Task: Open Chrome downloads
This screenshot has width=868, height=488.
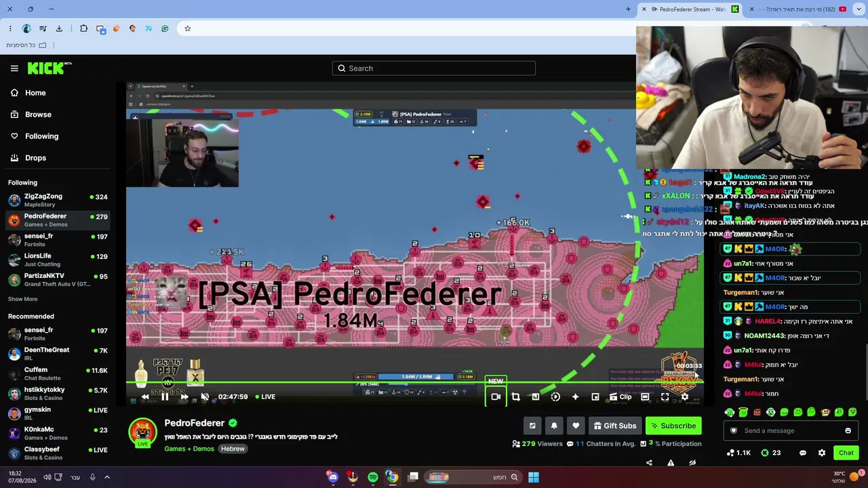Action: click(59, 28)
